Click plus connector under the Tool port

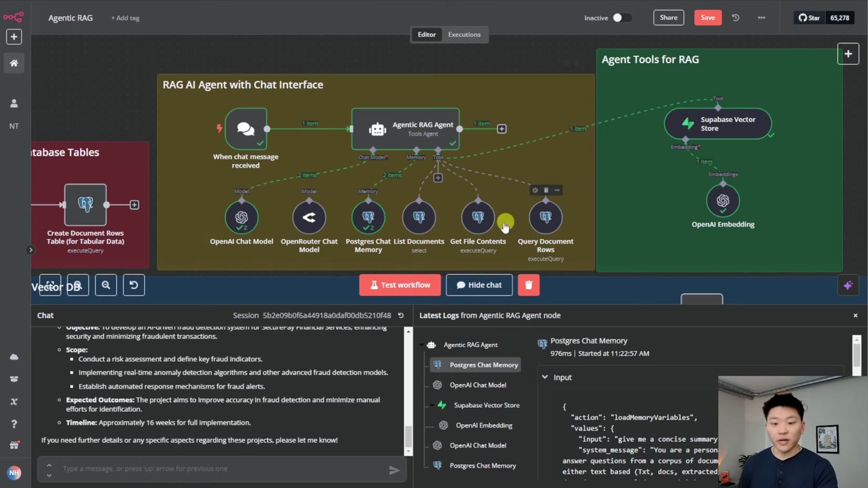point(438,178)
